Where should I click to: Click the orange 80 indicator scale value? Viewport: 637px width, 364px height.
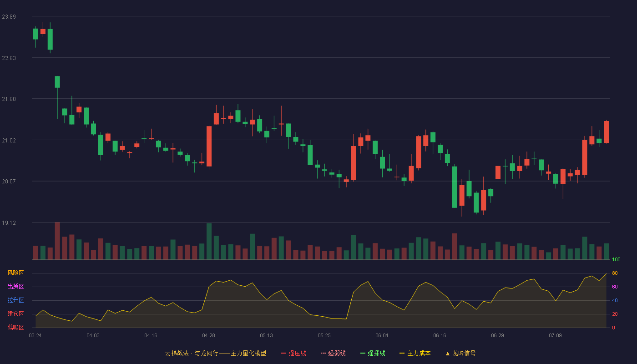point(615,273)
